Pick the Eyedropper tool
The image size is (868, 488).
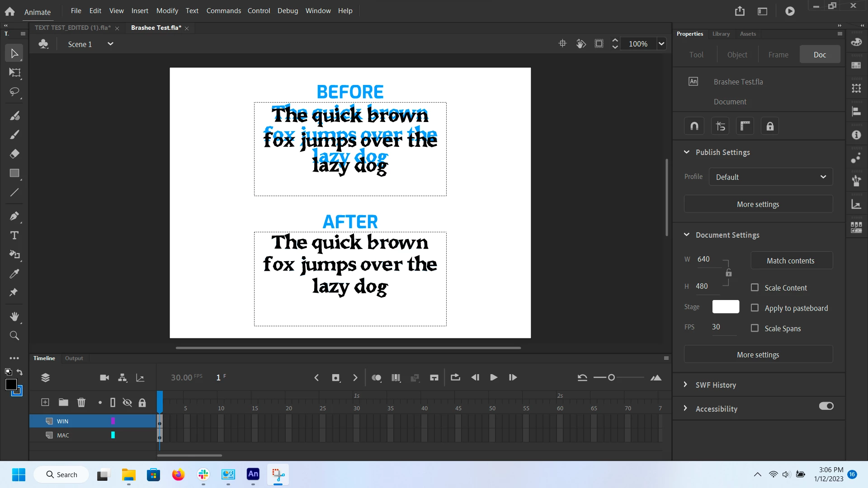[14, 273]
